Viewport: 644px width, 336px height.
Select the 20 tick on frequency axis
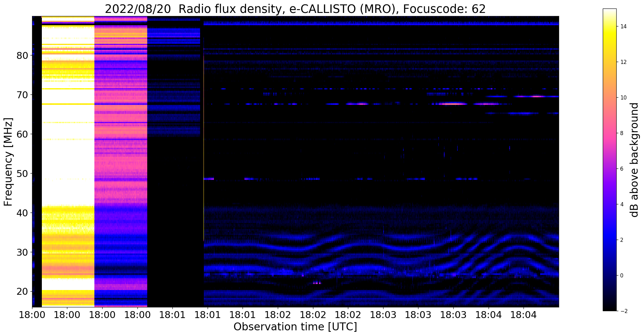(23, 292)
